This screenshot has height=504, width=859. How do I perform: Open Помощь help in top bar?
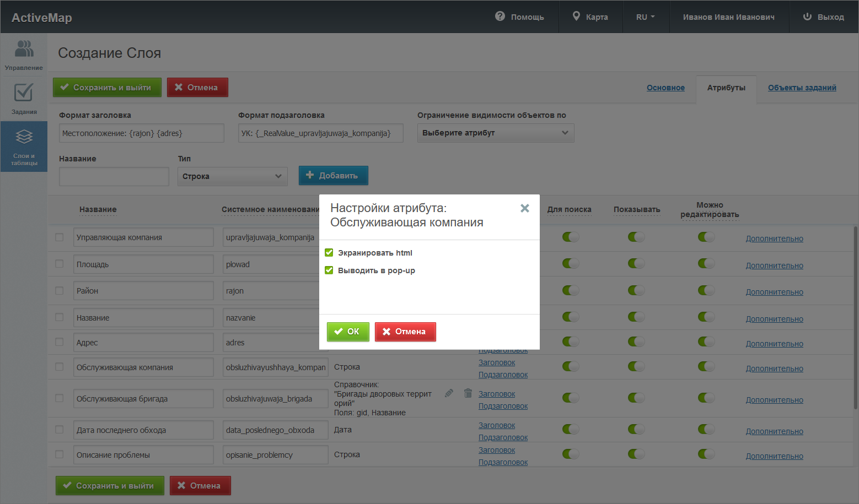pyautogui.click(x=519, y=17)
